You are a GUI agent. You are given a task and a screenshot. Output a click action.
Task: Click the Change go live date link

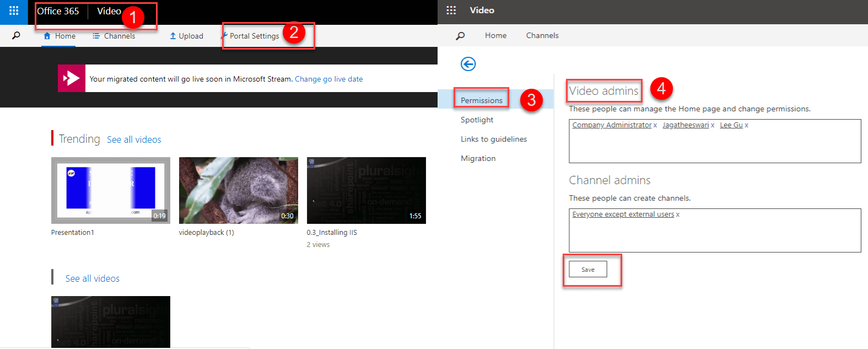[328, 79]
